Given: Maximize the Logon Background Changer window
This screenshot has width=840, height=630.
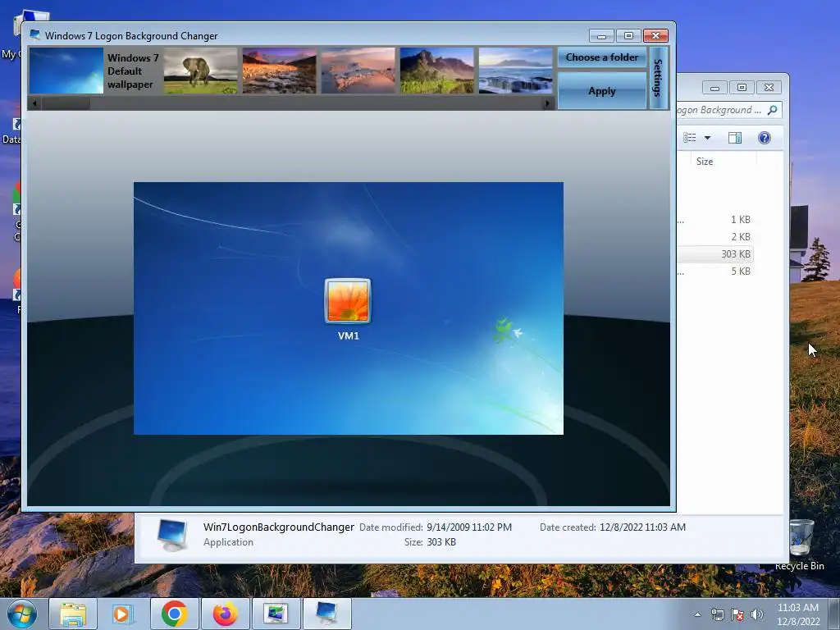Looking at the screenshot, I should coord(628,36).
